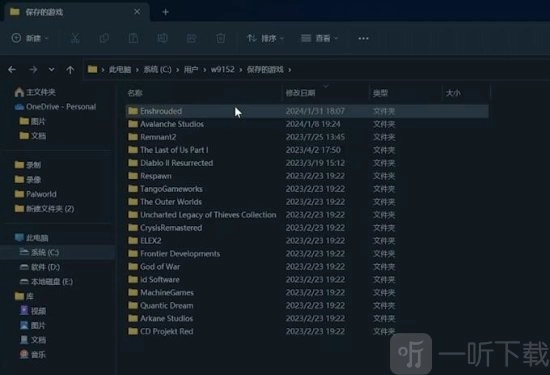Open the 排序 sort dropdown

point(266,38)
